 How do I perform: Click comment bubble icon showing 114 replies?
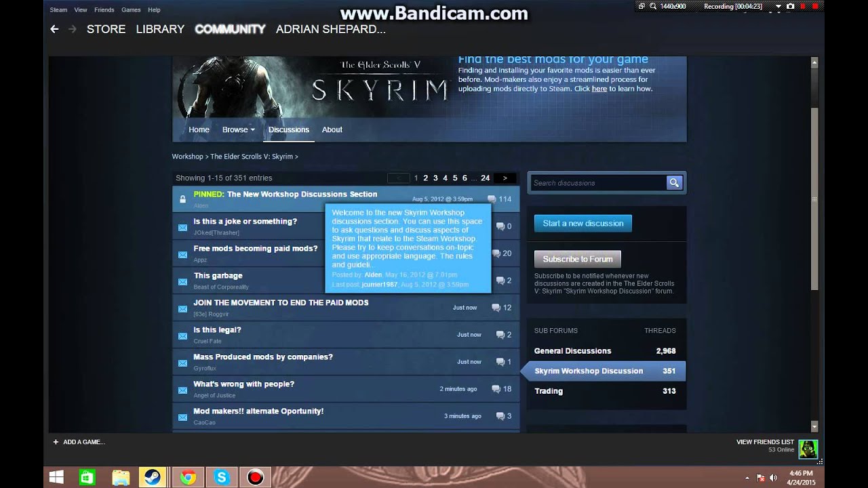[x=492, y=199]
